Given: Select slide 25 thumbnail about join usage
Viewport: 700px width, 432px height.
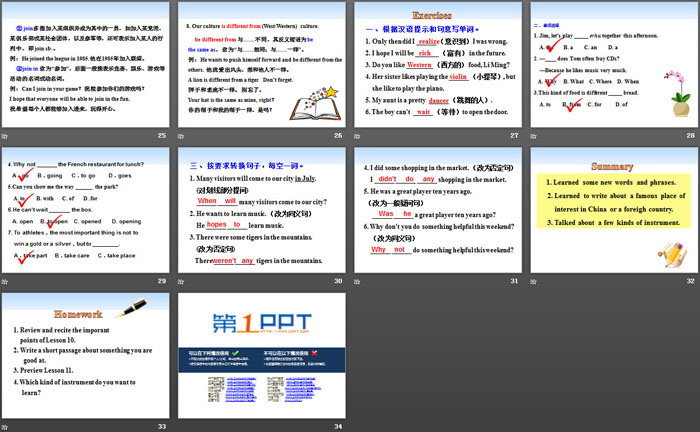Looking at the screenshot, I should [x=86, y=66].
